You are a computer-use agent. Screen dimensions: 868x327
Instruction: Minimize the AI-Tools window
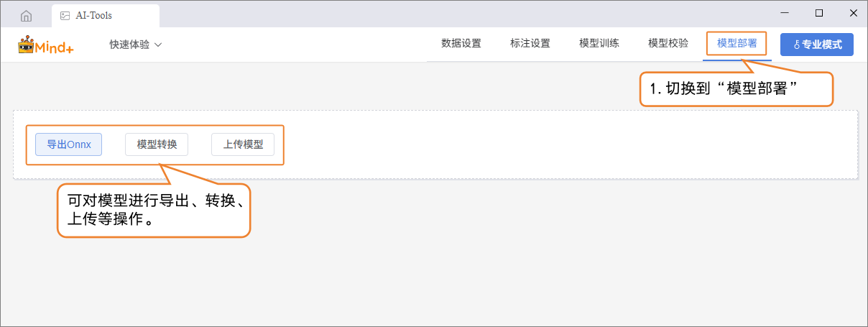pos(785,13)
